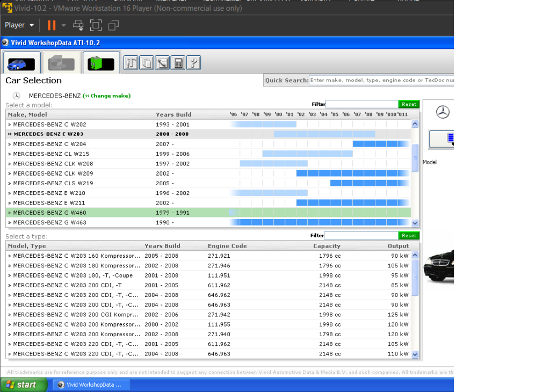Open the pencil and notepad icon
Image resolution: width=550 pixels, height=392 pixels.
[x=162, y=63]
